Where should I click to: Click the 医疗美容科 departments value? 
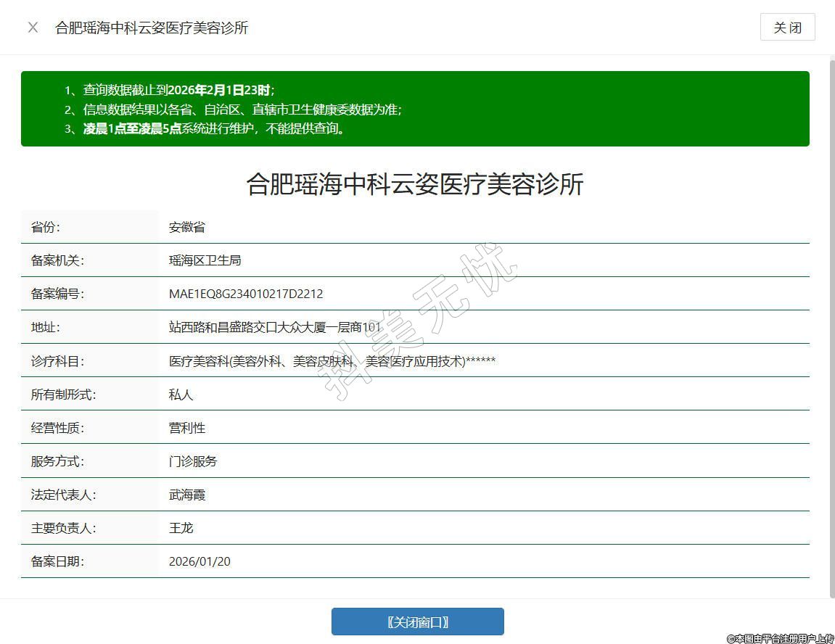(x=332, y=360)
